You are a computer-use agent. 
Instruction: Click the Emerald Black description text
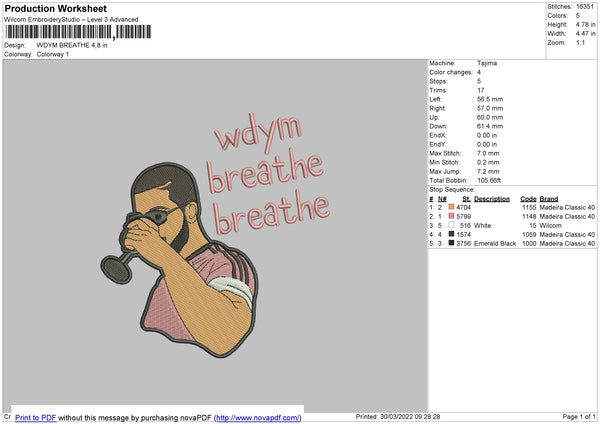click(495, 243)
